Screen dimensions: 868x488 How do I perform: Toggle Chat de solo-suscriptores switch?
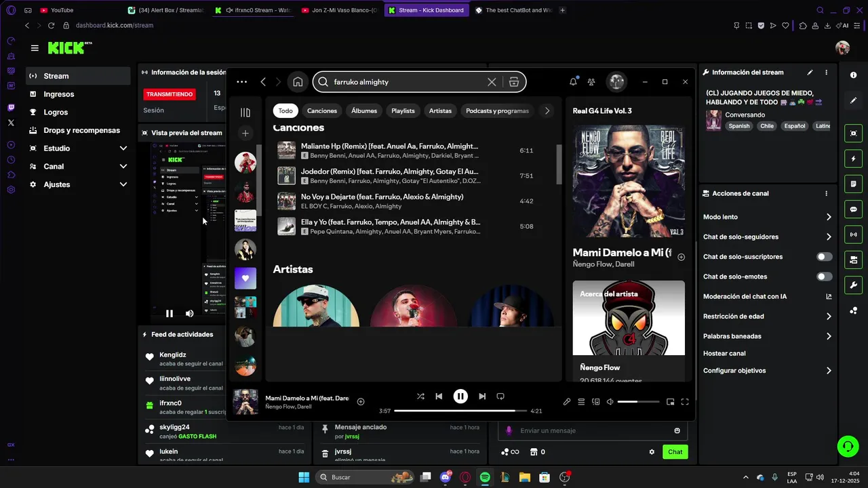point(824,257)
